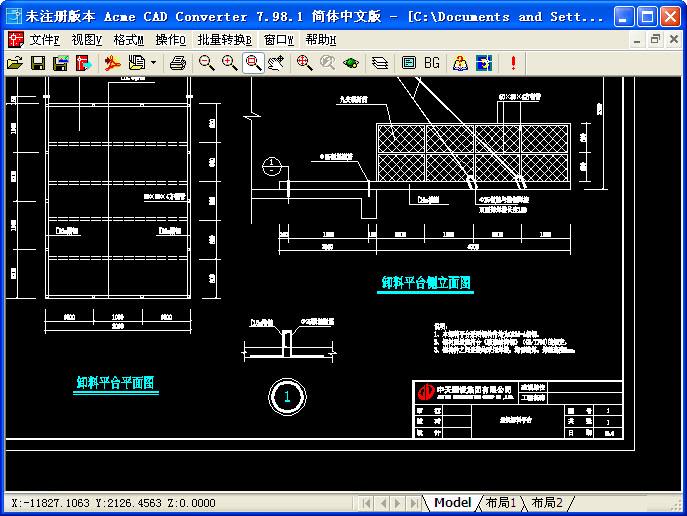Open the 文件F menu
Image resolution: width=687 pixels, height=516 pixels.
[44, 40]
